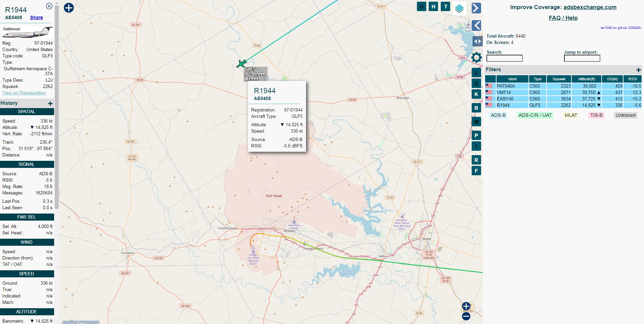Image resolution: width=644 pixels, height=324 pixels.
Task: Click the plus button at map top-left
Action: (x=69, y=8)
